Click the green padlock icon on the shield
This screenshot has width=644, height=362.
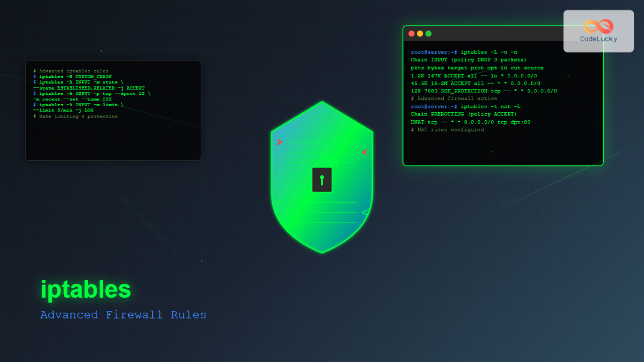coord(322,180)
